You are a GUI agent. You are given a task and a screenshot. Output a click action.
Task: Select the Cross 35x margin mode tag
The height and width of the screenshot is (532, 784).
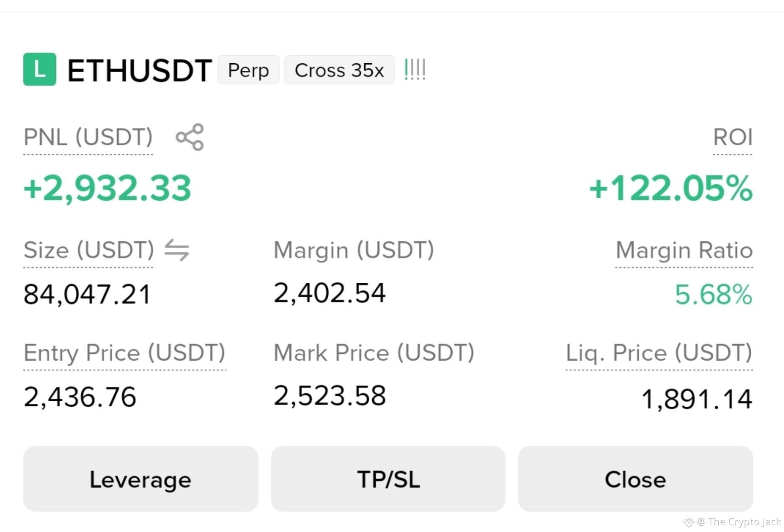point(339,70)
